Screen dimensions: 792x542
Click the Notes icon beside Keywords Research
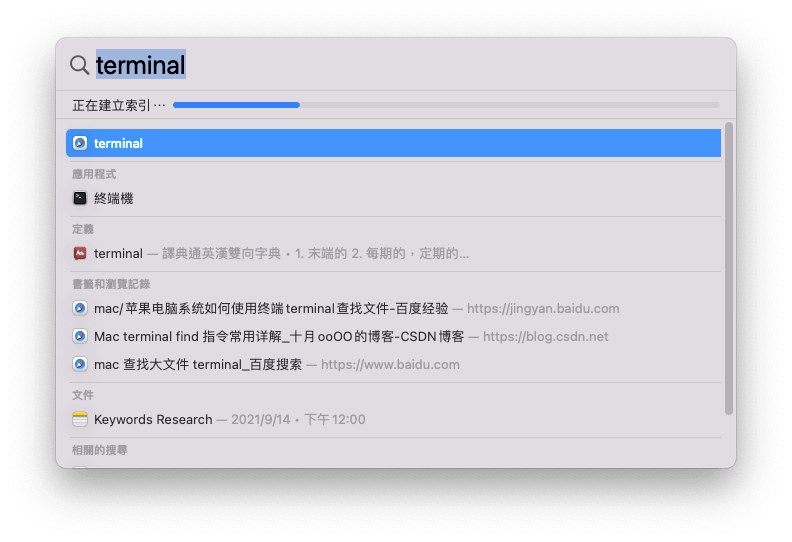coord(80,419)
